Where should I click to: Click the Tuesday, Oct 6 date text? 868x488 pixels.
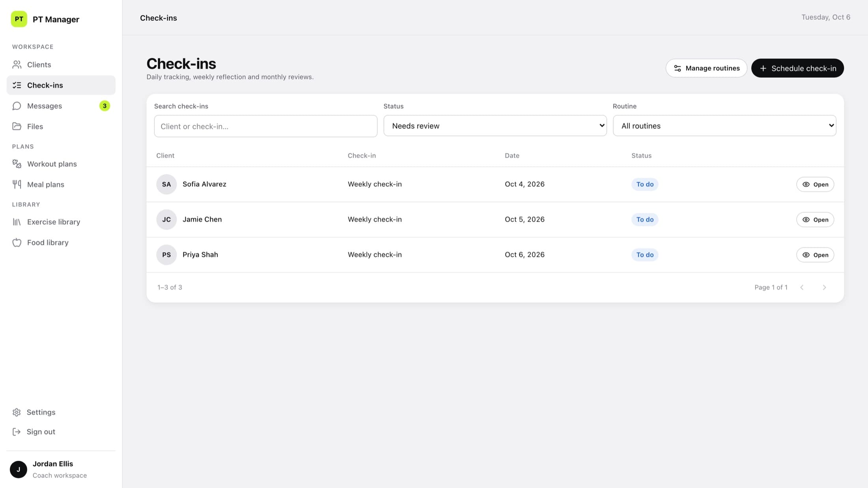pyautogui.click(x=826, y=17)
